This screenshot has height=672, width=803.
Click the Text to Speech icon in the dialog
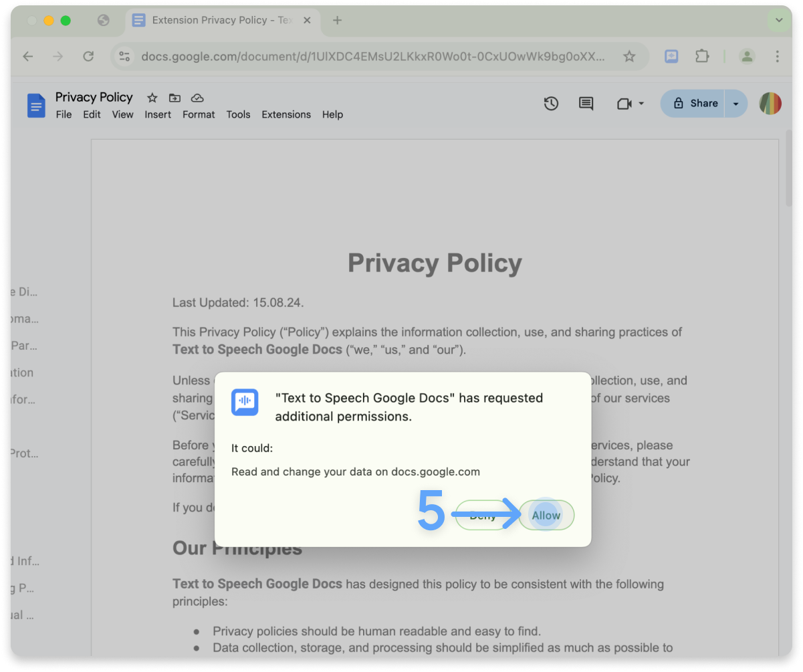tap(245, 402)
